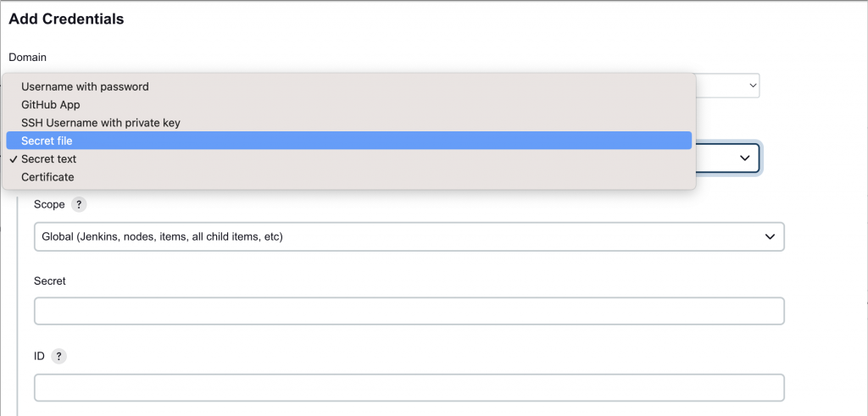The image size is (868, 416).
Task: Pick SSH Username with private key
Action: (x=100, y=123)
